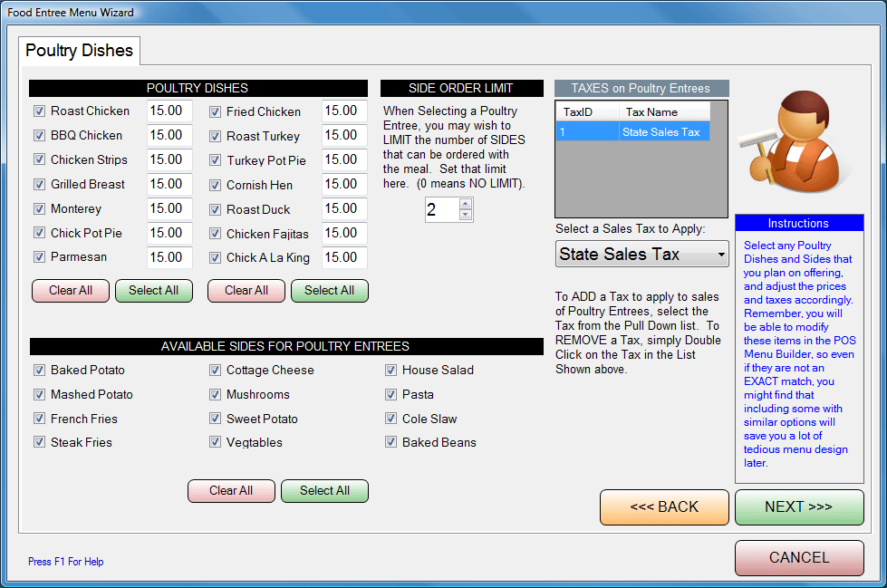Click the Press F1 For Help link
This screenshot has height=588, width=887.
(66, 562)
